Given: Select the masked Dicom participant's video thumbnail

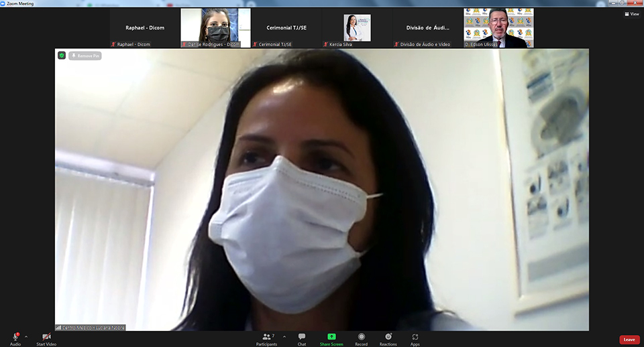Looking at the screenshot, I should coord(216,28).
